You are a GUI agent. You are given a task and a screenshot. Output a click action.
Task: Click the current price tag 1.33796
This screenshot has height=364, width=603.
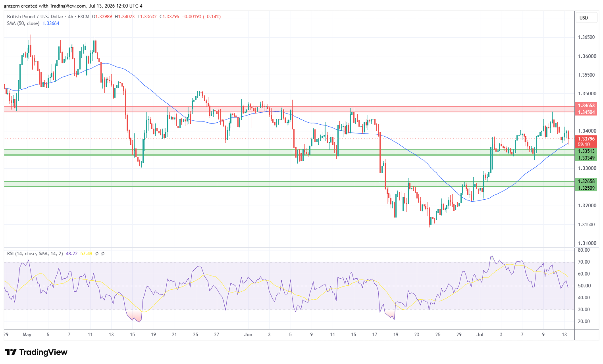click(586, 139)
